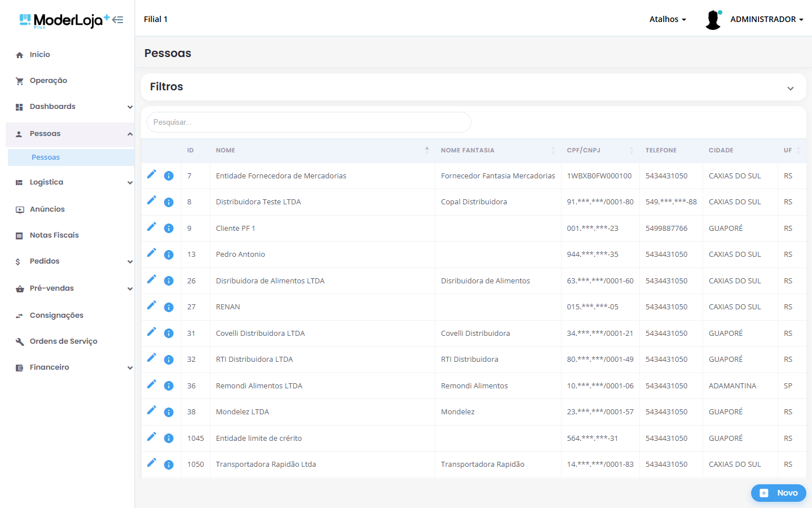Screen dimensions: 812x508
Task: Collapse the Pessoas sidebar group
Action: coord(70,134)
